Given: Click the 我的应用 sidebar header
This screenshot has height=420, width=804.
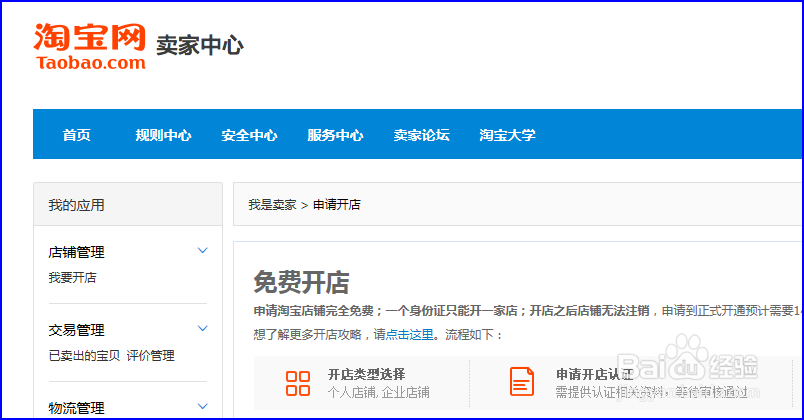Looking at the screenshot, I should tap(76, 205).
